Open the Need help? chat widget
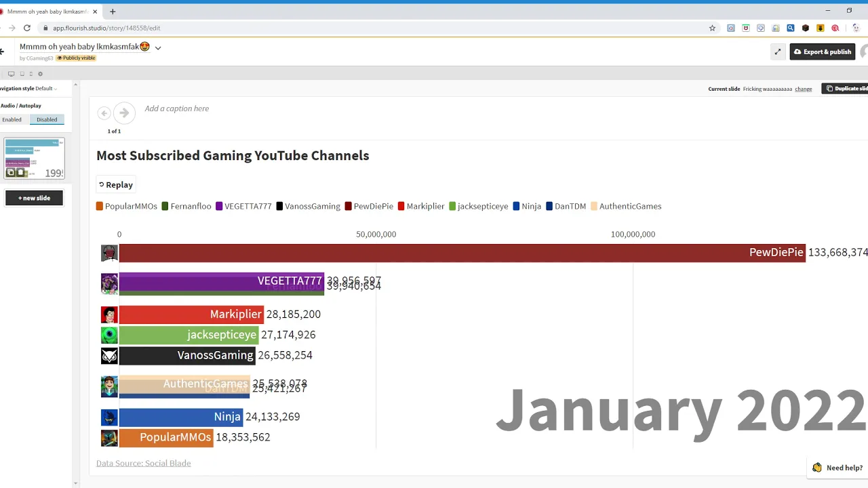 837,468
